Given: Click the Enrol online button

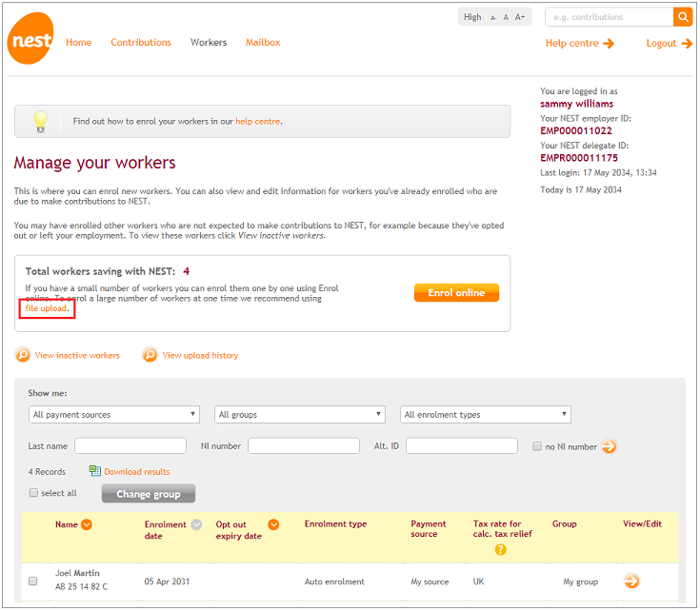Looking at the screenshot, I should tap(456, 292).
